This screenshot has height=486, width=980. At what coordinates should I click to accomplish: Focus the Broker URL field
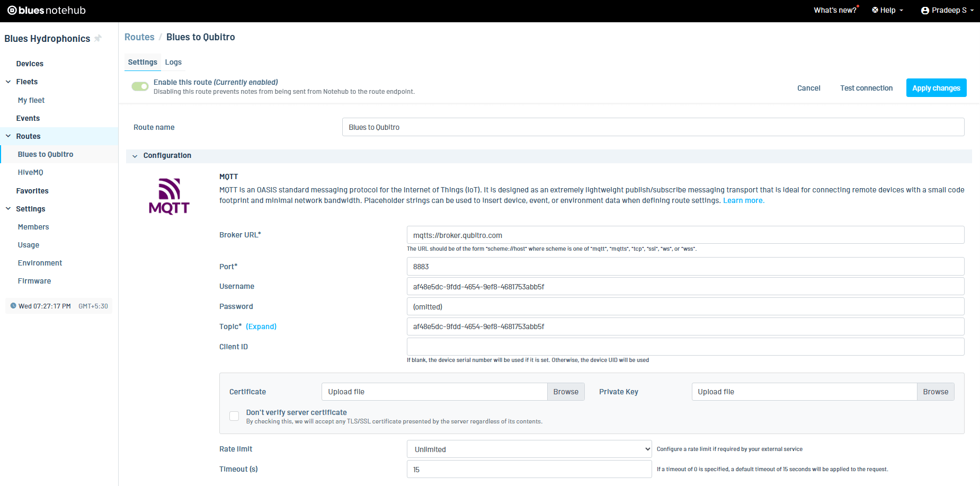click(685, 235)
